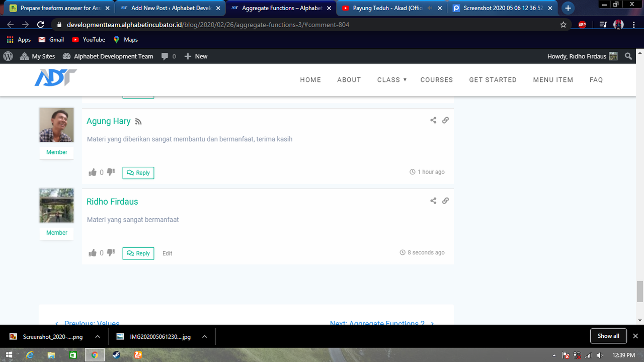Go to HOME in the site menu
This screenshot has height=362, width=644.
click(310, 80)
